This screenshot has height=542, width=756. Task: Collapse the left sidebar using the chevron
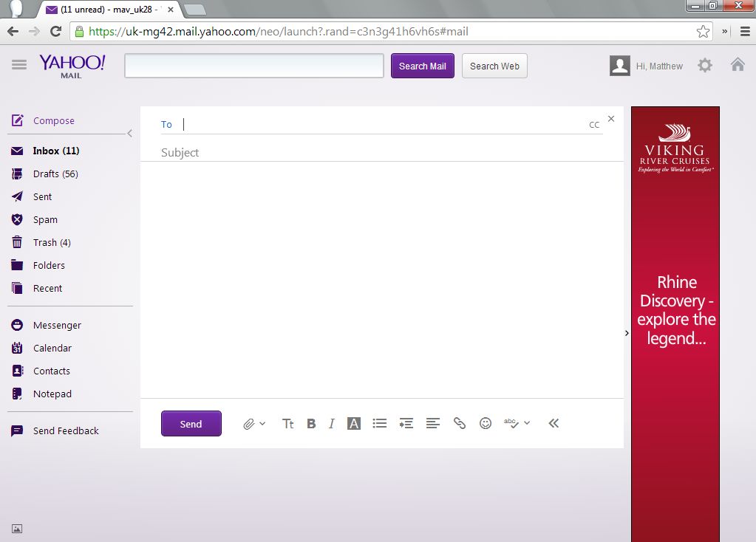(x=129, y=134)
